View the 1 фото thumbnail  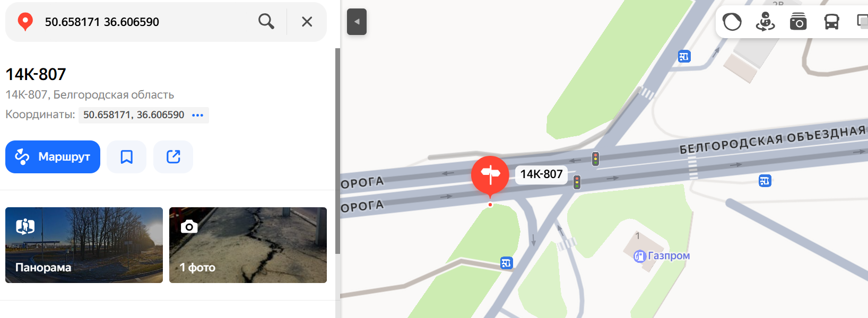pyautogui.click(x=248, y=245)
